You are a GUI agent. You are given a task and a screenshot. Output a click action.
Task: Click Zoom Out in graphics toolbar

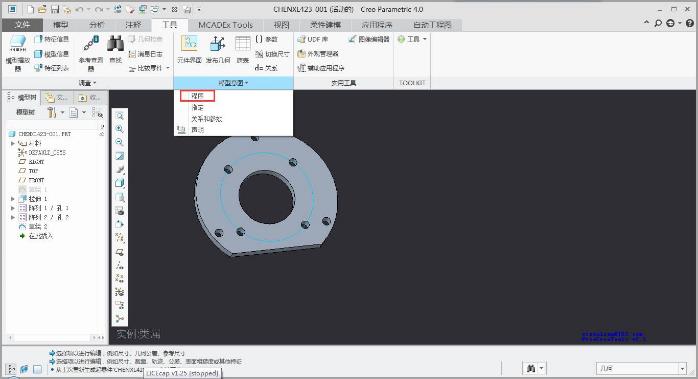119,142
